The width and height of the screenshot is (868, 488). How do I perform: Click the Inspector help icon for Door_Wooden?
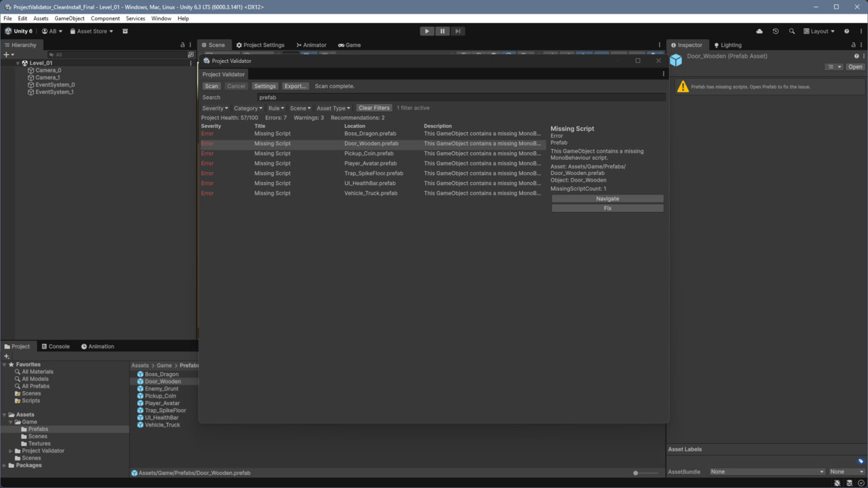[856, 56]
